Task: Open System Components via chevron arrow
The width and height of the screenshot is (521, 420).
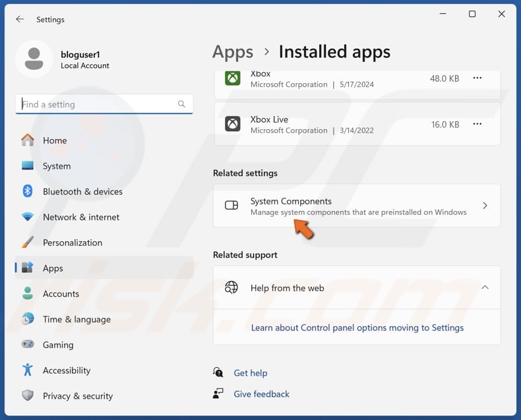Action: [x=485, y=206]
